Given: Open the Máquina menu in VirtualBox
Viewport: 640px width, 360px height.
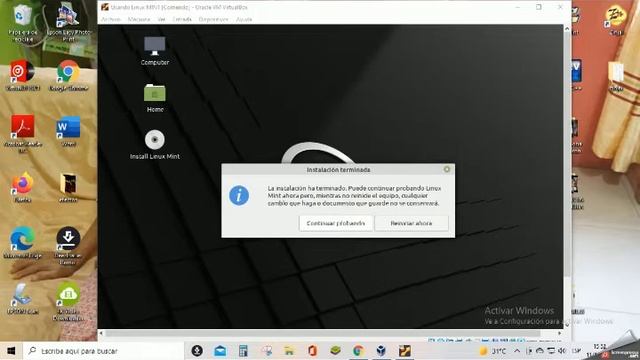Looking at the screenshot, I should (139, 19).
